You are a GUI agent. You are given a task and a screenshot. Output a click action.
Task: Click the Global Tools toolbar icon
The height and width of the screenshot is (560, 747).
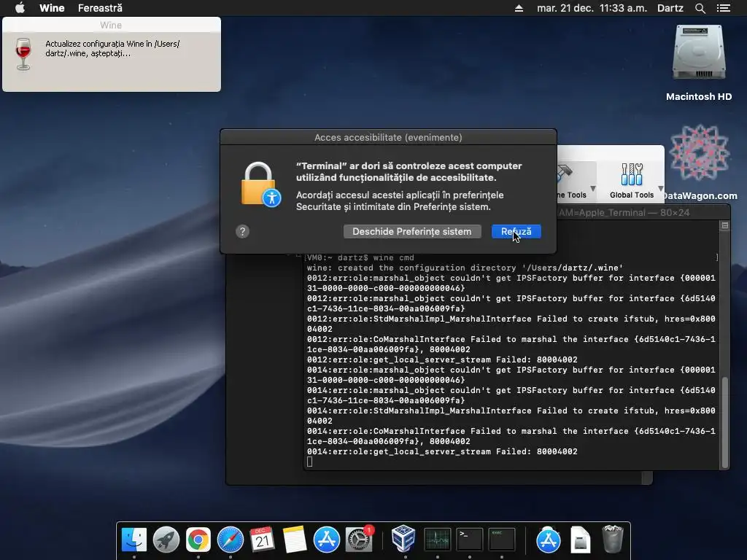pyautogui.click(x=632, y=181)
